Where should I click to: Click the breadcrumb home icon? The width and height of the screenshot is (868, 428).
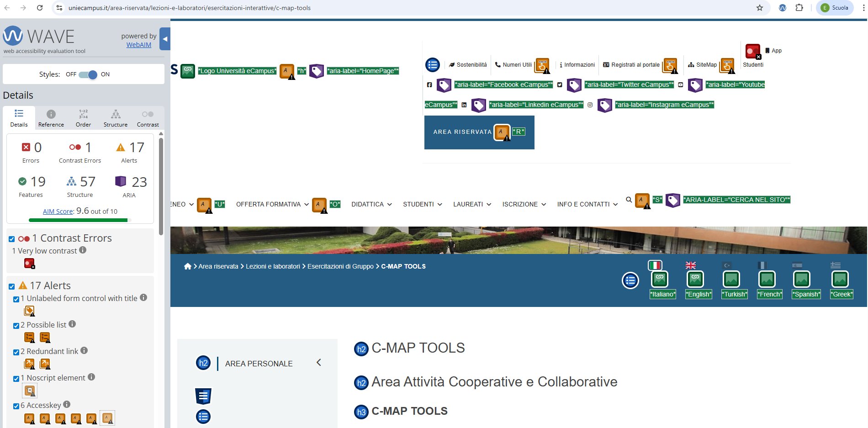(x=187, y=266)
